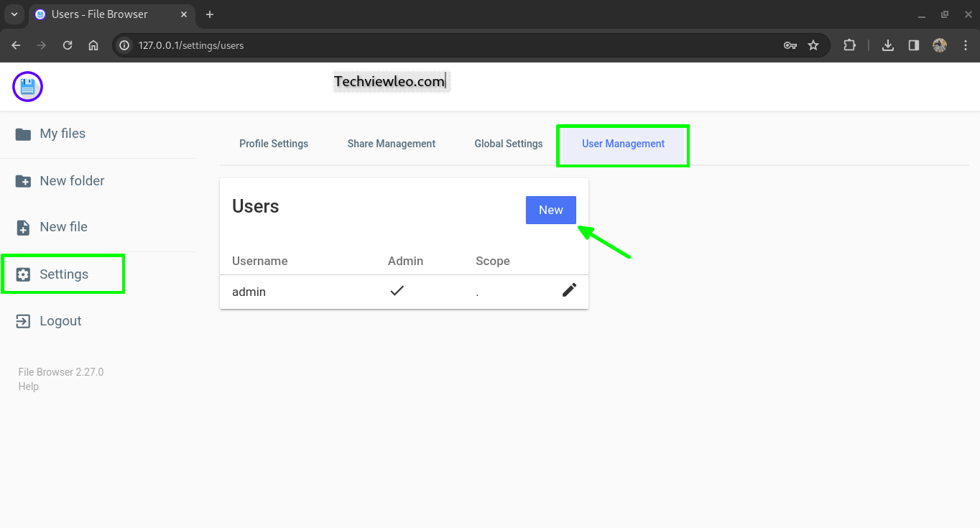
Task: Open Chrome's three-dot menu
Action: (x=966, y=45)
